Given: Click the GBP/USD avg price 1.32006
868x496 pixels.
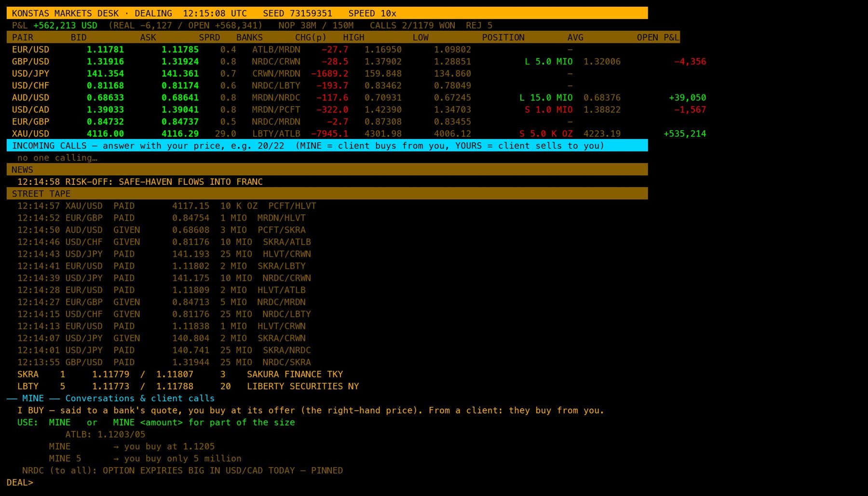Looking at the screenshot, I should coord(602,61).
